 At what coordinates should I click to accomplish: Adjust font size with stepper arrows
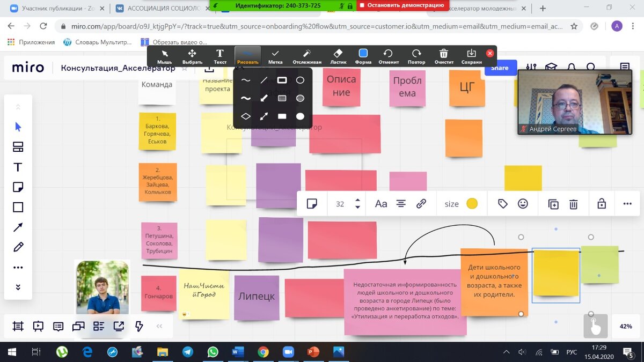click(x=358, y=204)
